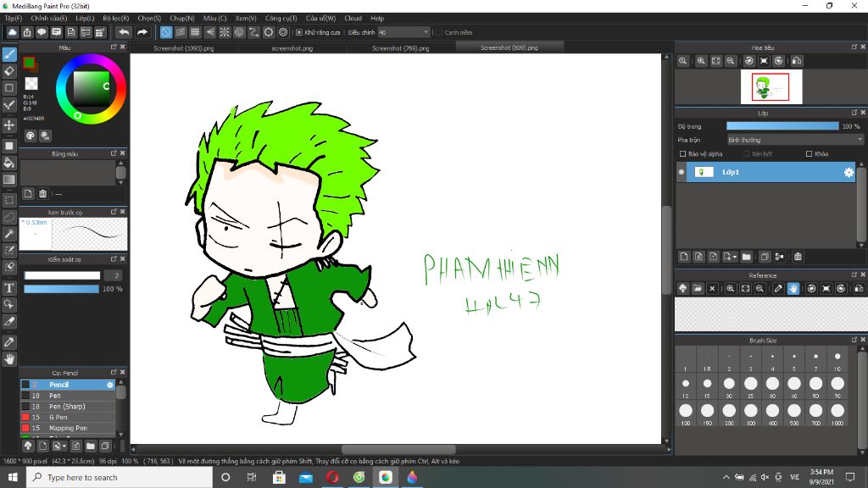This screenshot has height=488, width=868.
Task: Open Lớp1 layer settings gear
Action: 849,173
